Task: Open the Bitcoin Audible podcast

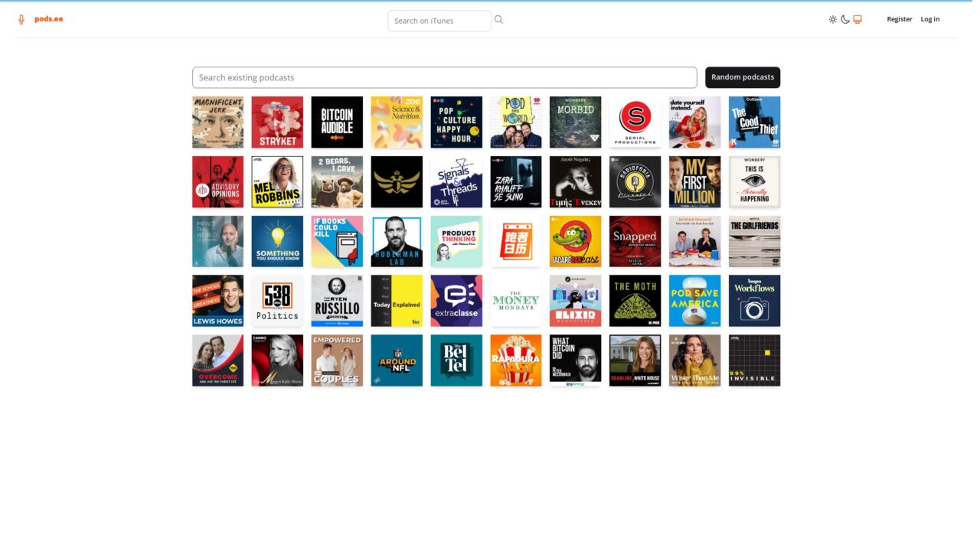Action: [x=337, y=122]
